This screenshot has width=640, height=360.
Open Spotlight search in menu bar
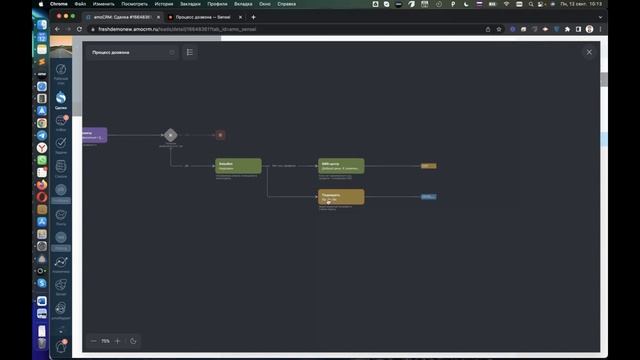click(531, 4)
